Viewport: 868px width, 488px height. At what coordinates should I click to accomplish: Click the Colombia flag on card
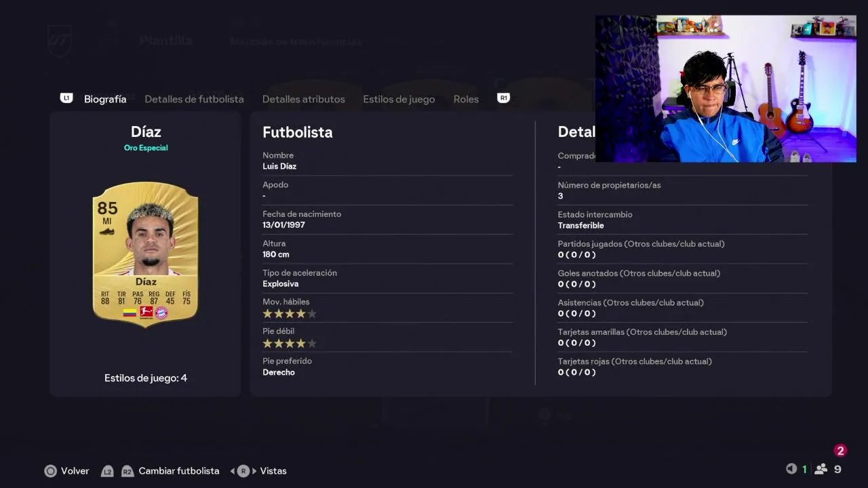click(x=130, y=312)
